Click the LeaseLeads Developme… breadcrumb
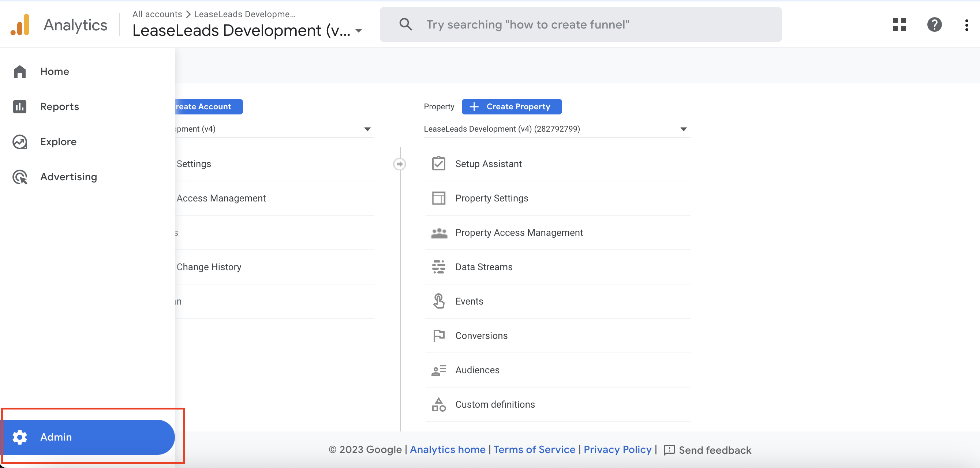 tap(244, 14)
